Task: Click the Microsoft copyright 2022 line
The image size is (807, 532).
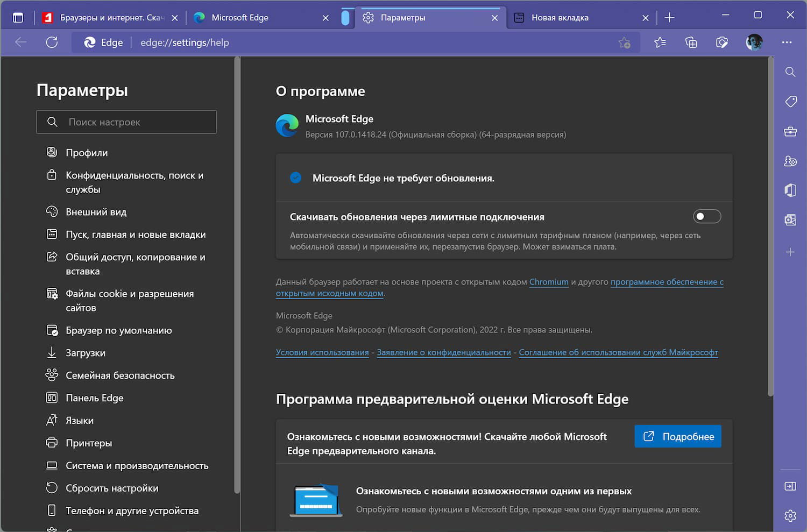Action: (x=434, y=330)
